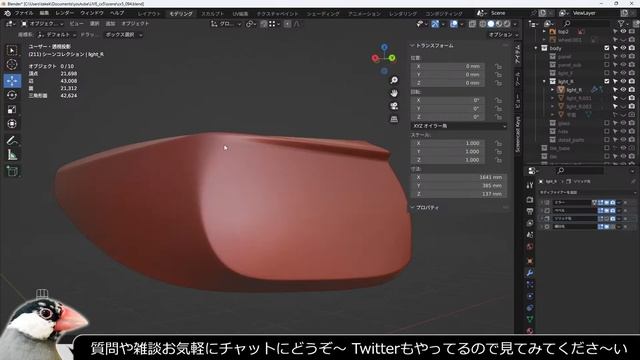The height and width of the screenshot is (360, 640).
Task: Open the Modifier properties wrench tab
Action: (x=530, y=273)
